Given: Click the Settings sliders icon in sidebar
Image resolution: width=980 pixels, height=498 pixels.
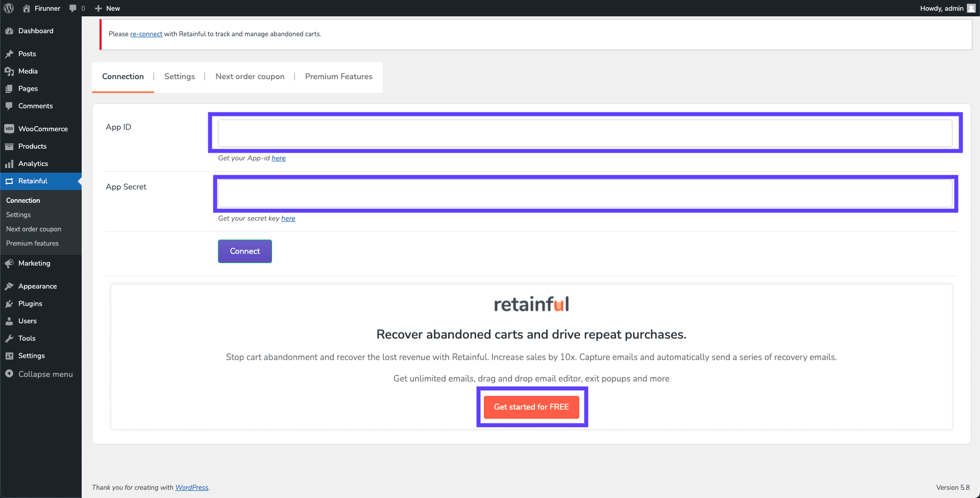Looking at the screenshot, I should coord(9,356).
